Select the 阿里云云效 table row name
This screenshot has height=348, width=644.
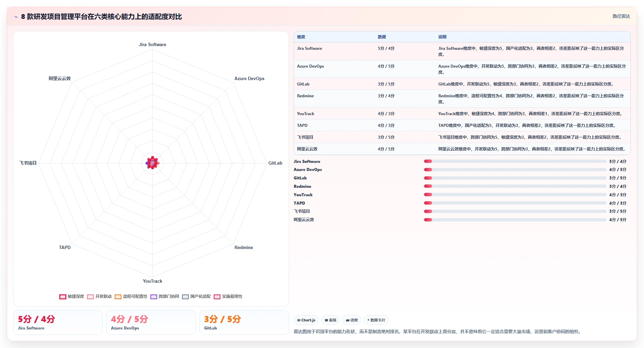(x=307, y=149)
